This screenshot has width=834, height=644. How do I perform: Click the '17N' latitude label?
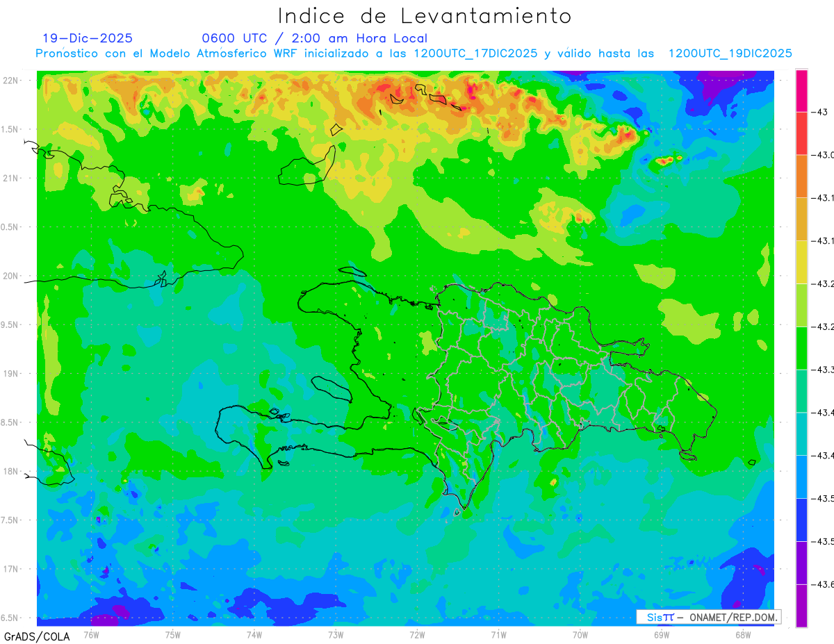(12, 569)
